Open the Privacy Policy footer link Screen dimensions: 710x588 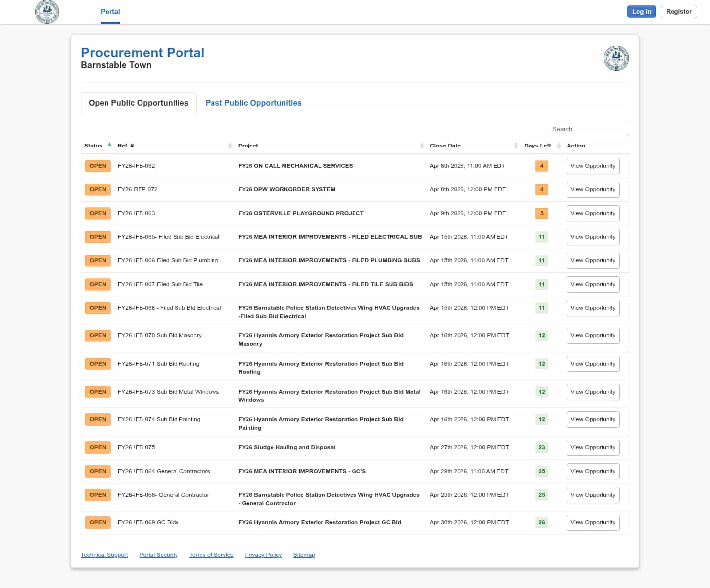[x=263, y=555]
